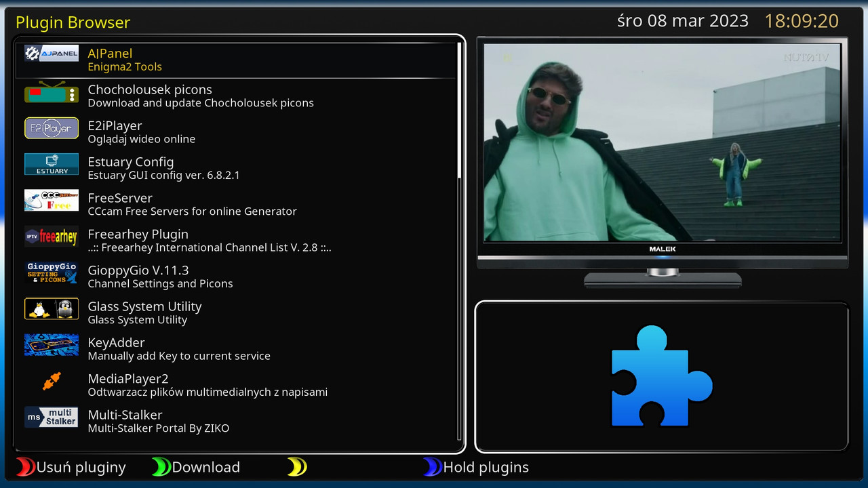Click the plugin list scrollbar
Screen dimensions: 868x488
click(460, 241)
